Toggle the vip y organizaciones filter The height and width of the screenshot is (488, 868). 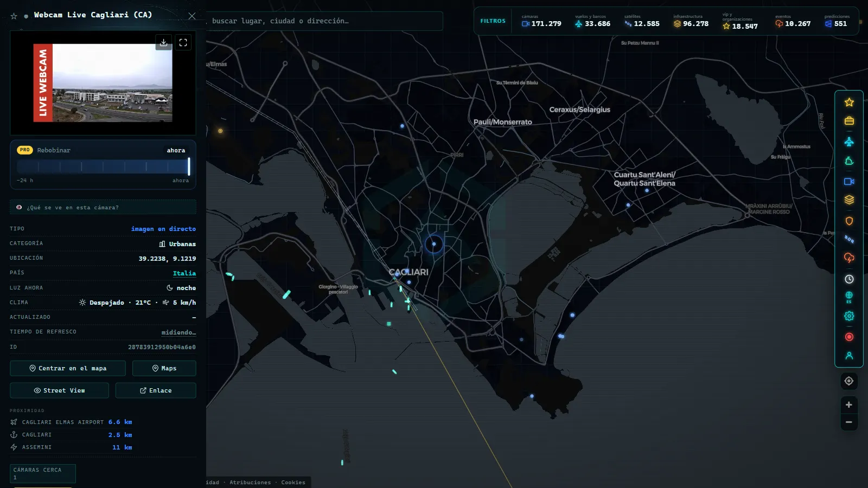[x=740, y=22]
